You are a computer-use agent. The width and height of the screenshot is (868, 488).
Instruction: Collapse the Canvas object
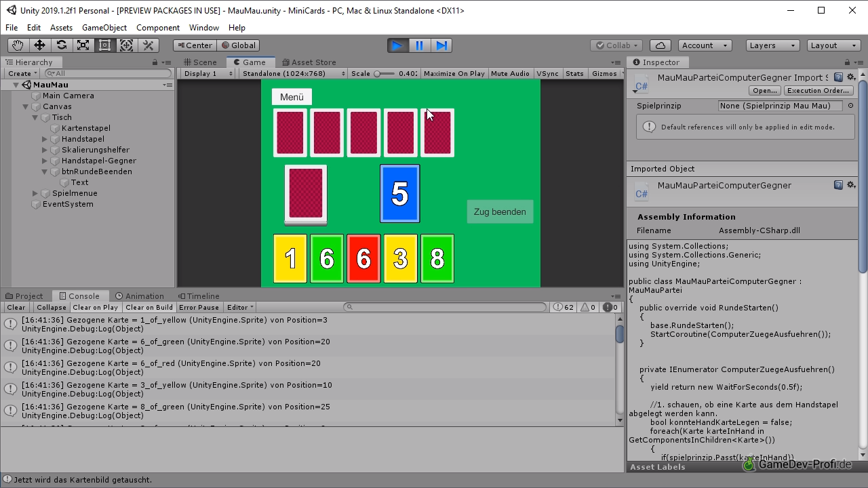coord(26,106)
